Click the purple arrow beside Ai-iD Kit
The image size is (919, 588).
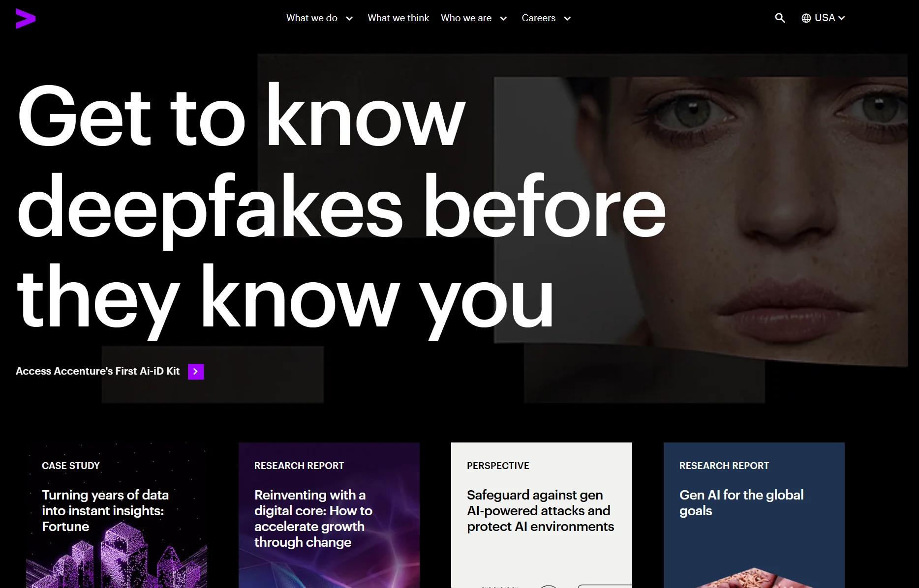tap(196, 372)
